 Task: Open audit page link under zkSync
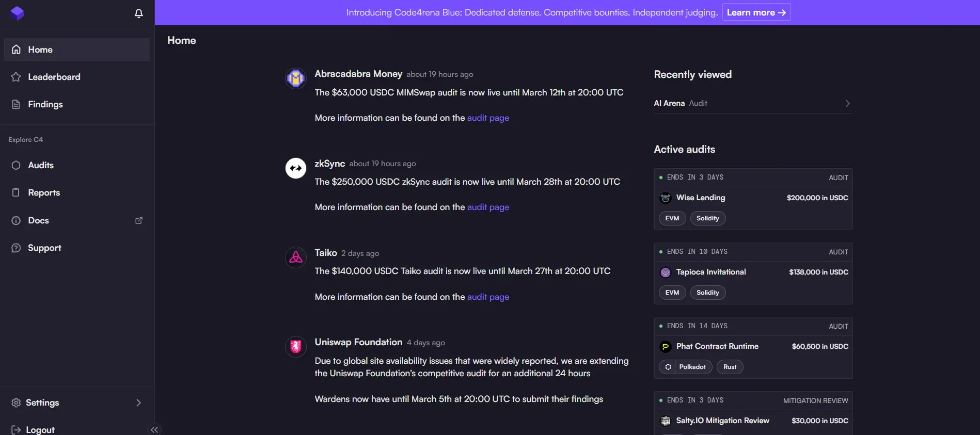point(488,207)
